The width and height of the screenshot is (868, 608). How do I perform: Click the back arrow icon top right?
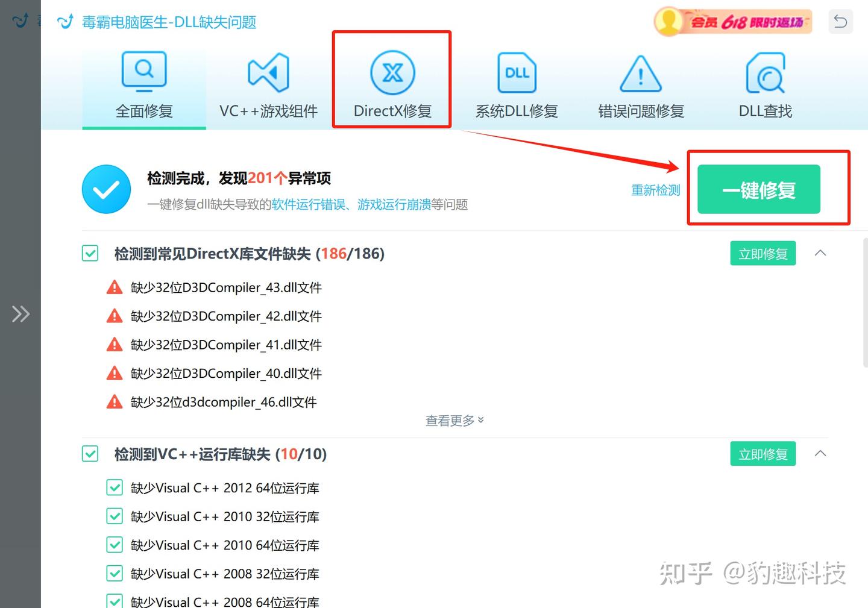[840, 22]
